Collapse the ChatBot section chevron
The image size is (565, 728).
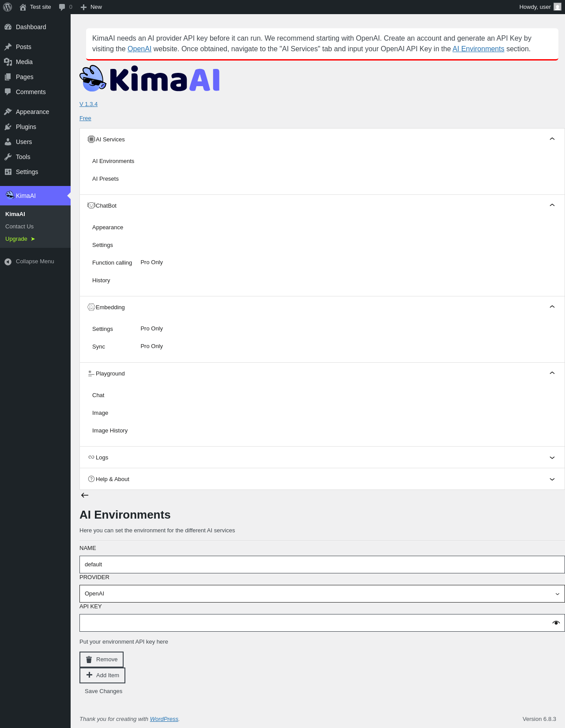[x=552, y=205]
